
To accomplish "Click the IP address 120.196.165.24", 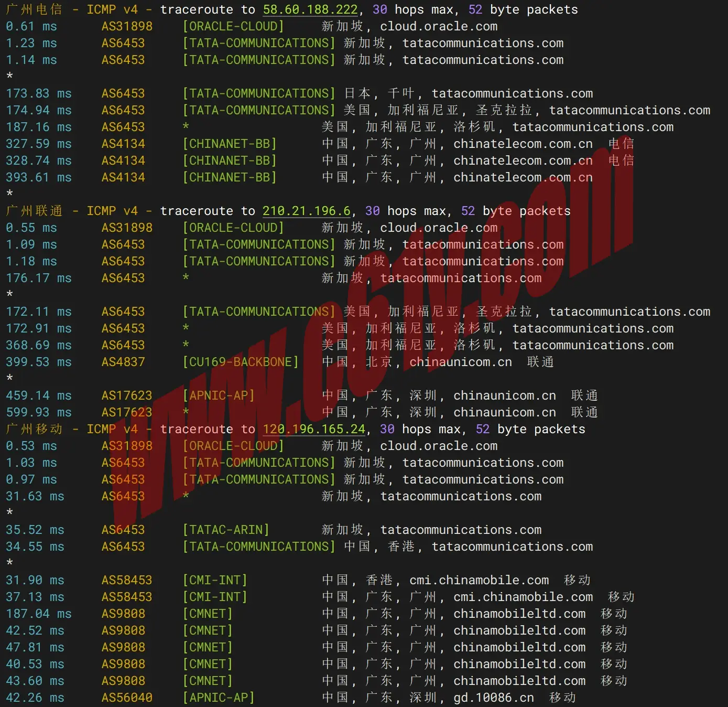I will (314, 429).
